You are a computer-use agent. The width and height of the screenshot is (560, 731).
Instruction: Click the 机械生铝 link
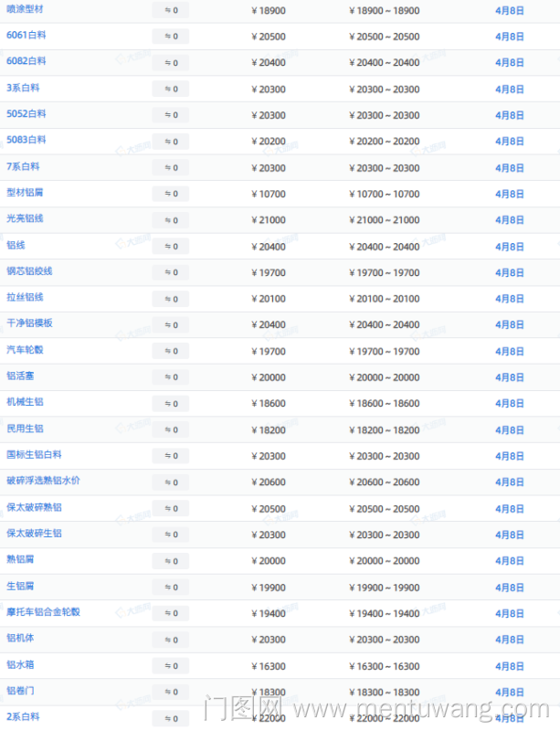point(25,402)
